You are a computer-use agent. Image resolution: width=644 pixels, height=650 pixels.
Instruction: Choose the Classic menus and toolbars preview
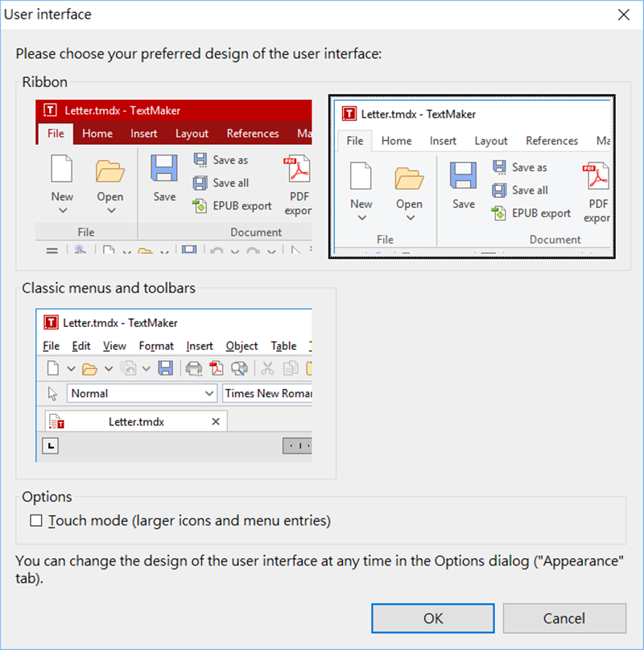[x=174, y=385]
